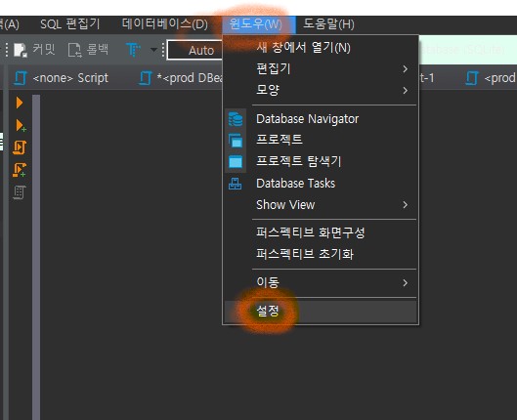517x420 pixels.
Task: Expand the 모양 submenu
Action: pos(321,90)
